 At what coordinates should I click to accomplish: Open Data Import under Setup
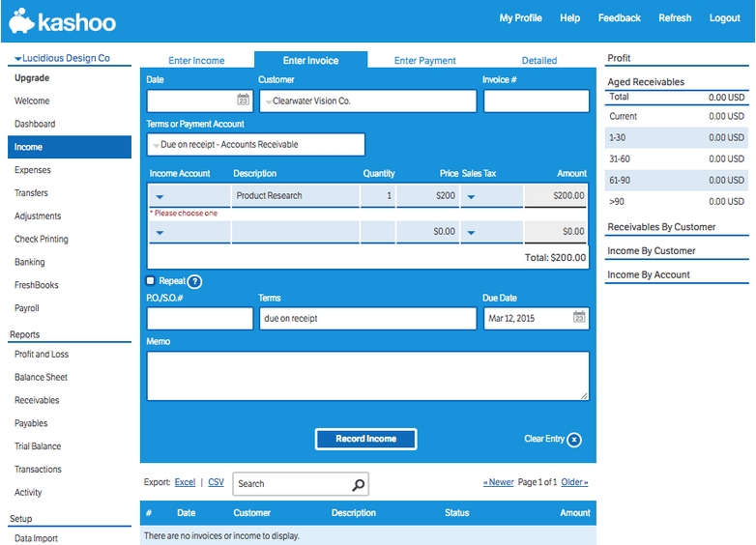click(36, 538)
